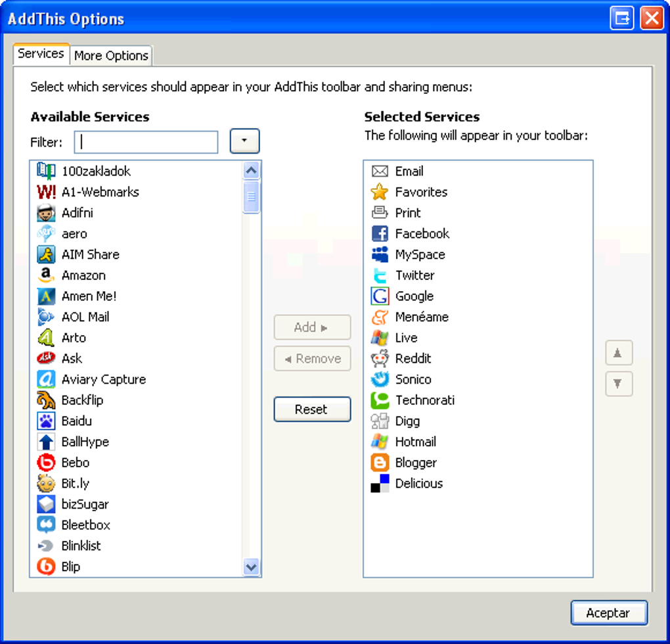Click the Filter text input field
The height and width of the screenshot is (644, 670).
point(146,142)
